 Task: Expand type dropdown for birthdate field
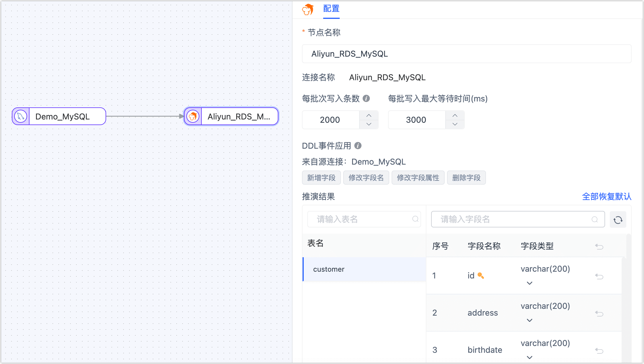pyautogui.click(x=530, y=358)
